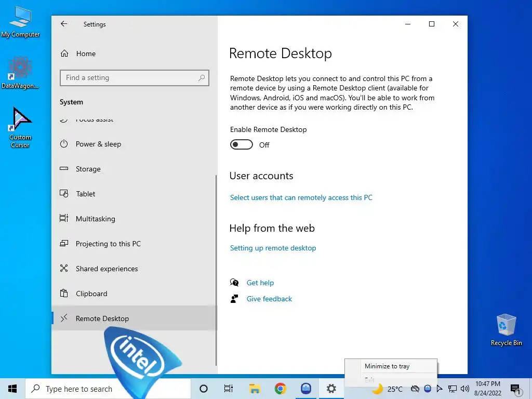This screenshot has width=532, height=399.
Task: Open the network tray icon
Action: tap(453, 389)
